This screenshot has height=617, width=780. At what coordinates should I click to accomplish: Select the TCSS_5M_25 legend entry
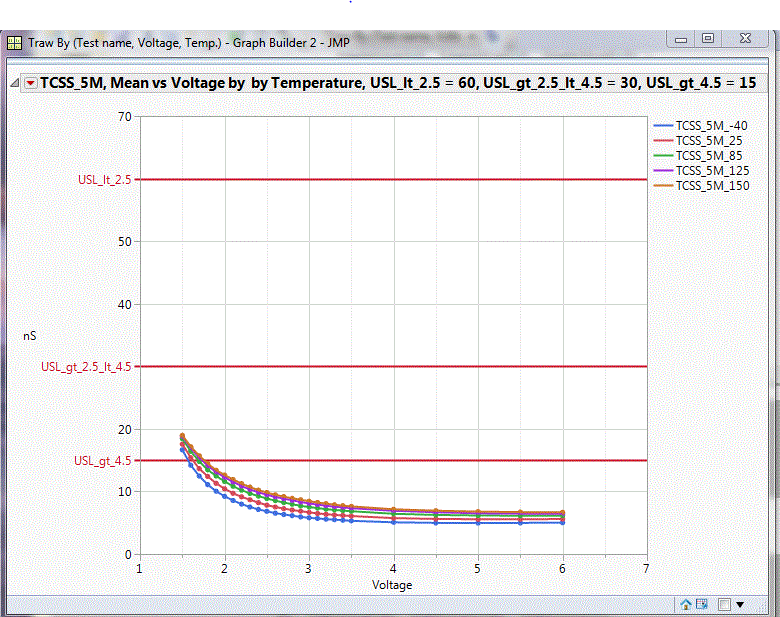698,141
